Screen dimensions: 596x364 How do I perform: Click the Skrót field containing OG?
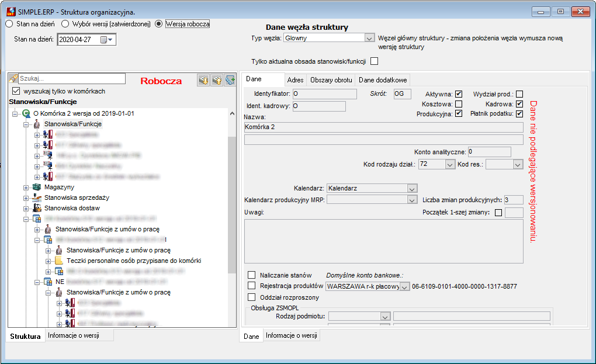(x=402, y=94)
